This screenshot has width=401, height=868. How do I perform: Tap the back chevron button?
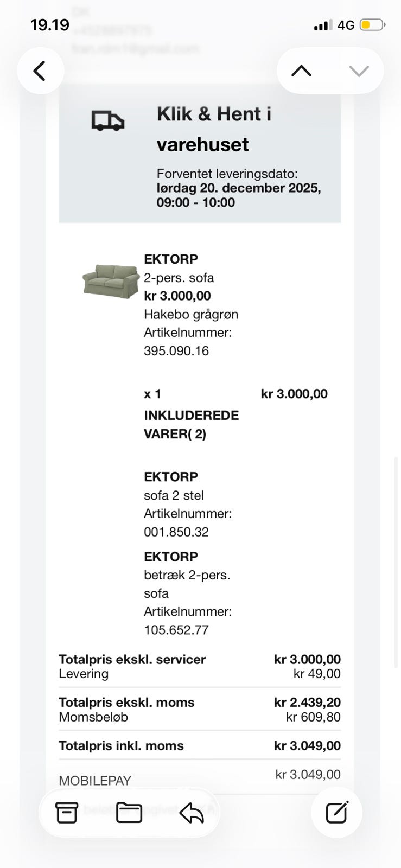point(40,71)
